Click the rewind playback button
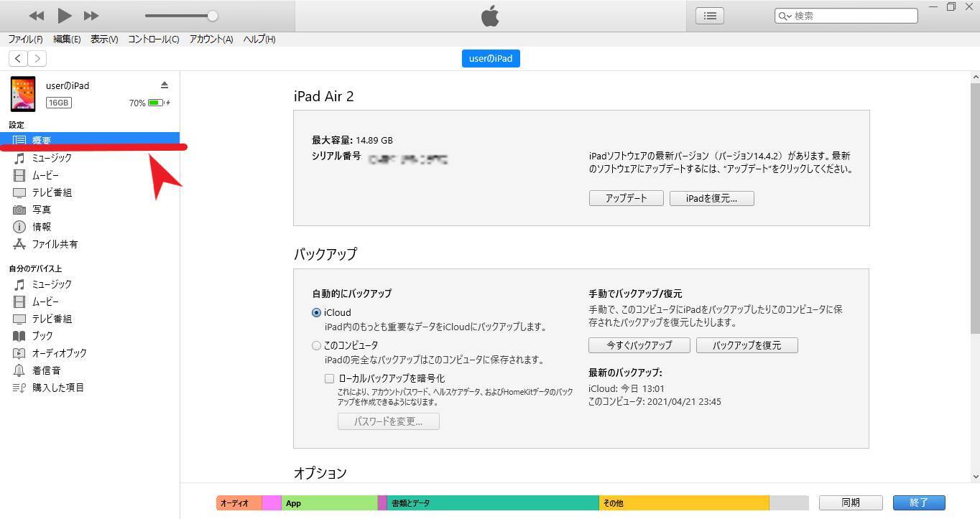The image size is (980, 519). click(x=37, y=16)
